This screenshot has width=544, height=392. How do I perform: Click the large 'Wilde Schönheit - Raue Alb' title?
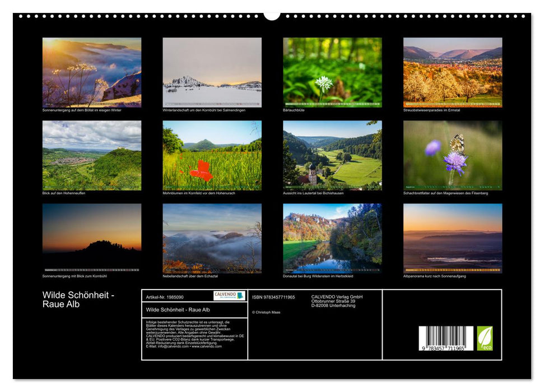tap(78, 300)
